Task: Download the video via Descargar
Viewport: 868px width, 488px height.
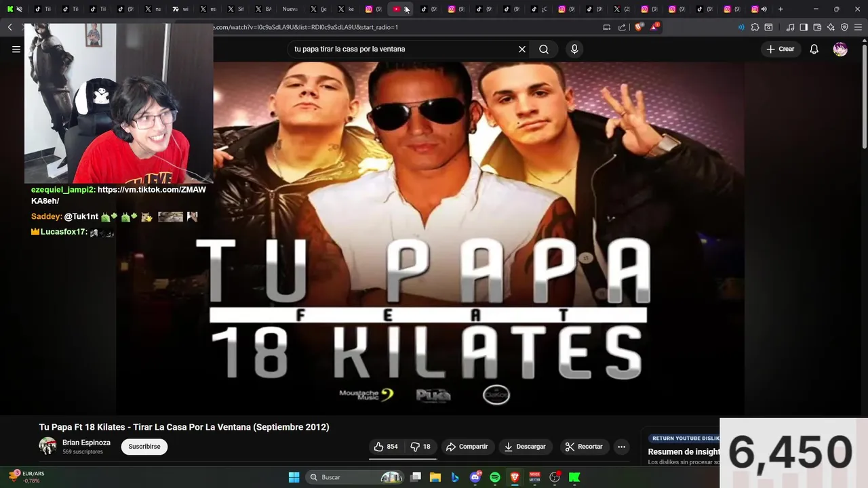Action: click(525, 447)
